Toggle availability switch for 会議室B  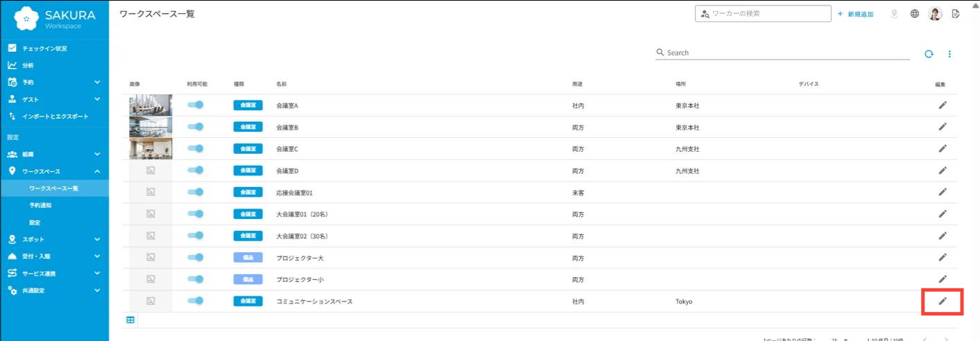[196, 127]
